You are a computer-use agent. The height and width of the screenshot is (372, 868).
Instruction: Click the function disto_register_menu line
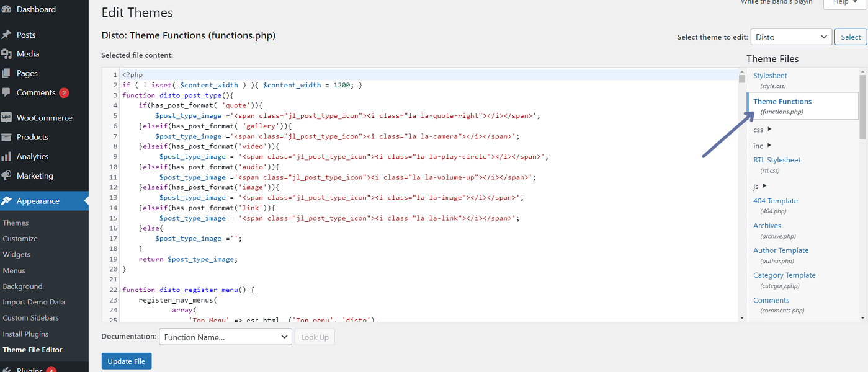tap(189, 290)
